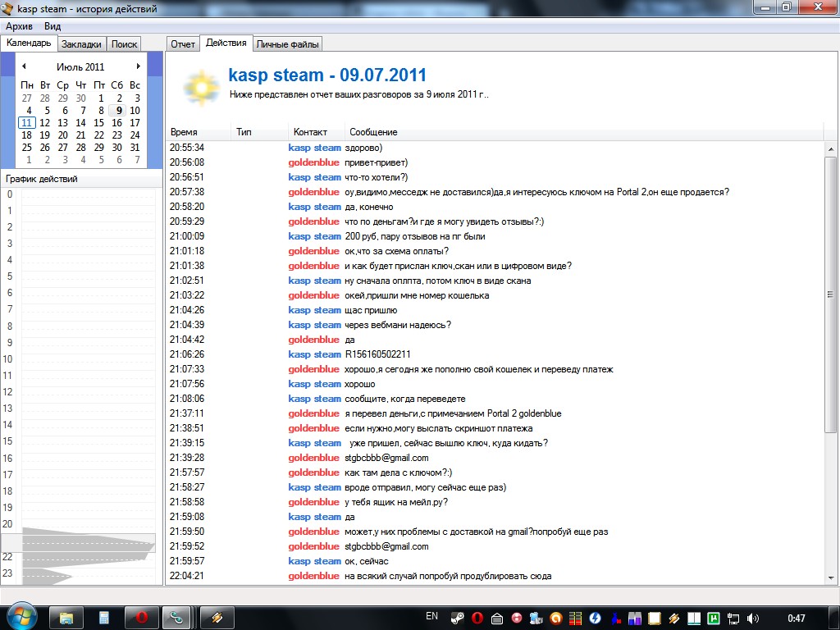Select July 31 in the calendar

135,148
